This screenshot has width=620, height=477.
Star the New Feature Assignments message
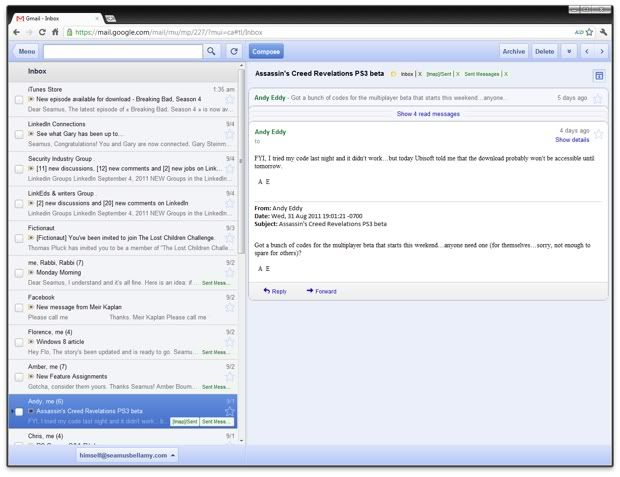(229, 377)
